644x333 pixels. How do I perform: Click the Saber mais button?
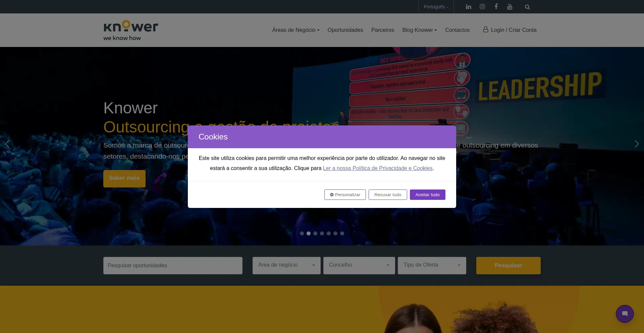click(x=124, y=178)
